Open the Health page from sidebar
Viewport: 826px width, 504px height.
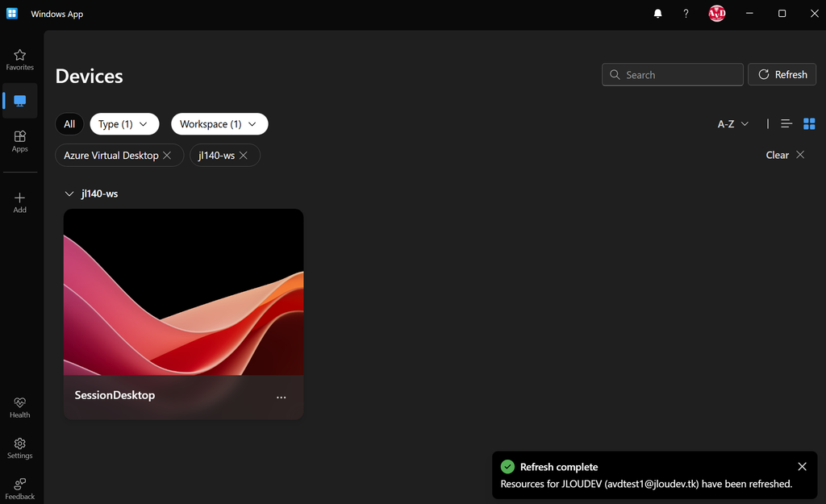click(x=20, y=407)
